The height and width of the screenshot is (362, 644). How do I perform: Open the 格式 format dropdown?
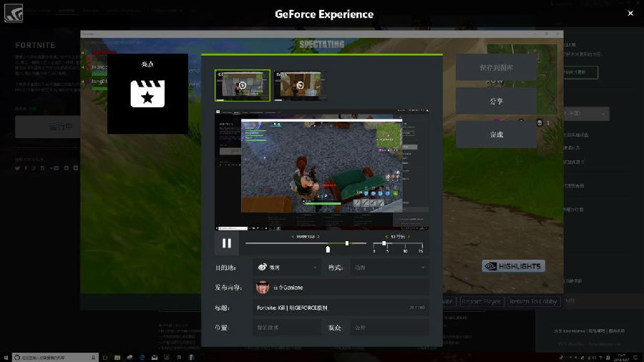pyautogui.click(x=389, y=268)
